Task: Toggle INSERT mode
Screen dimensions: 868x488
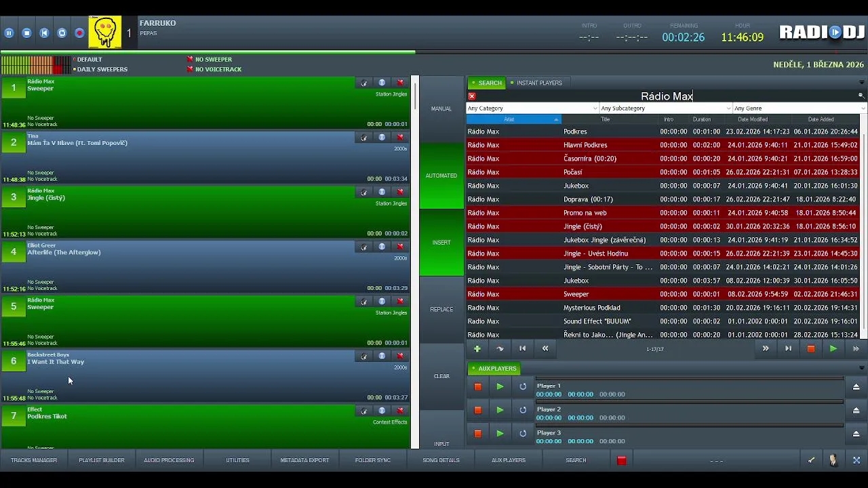Action: (441, 243)
